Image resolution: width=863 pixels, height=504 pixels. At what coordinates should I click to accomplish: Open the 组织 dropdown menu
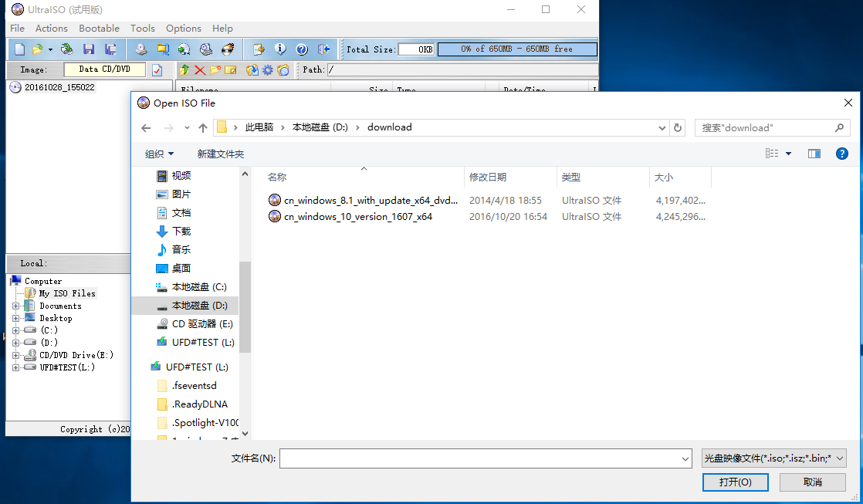pos(159,154)
